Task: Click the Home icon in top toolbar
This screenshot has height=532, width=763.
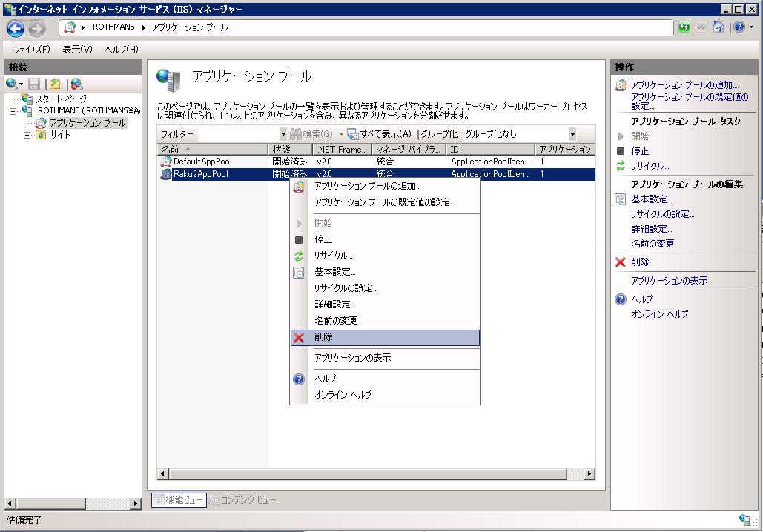Action: 719,27
